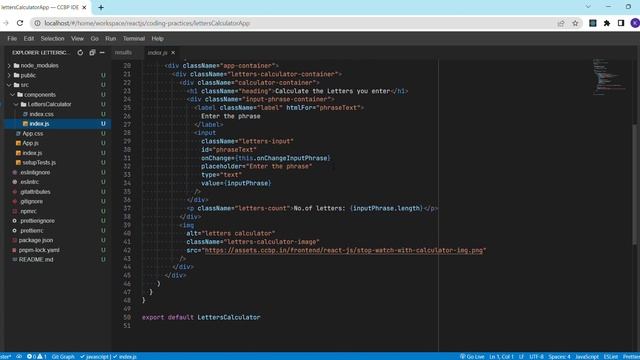Image resolution: width=640 pixels, height=360 pixels.
Task: Open the File menu
Action: point(12,38)
